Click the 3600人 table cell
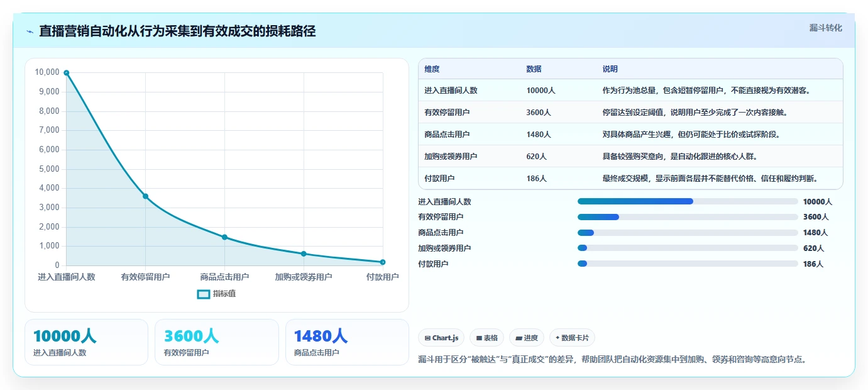The width and height of the screenshot is (868, 390). coord(539,113)
